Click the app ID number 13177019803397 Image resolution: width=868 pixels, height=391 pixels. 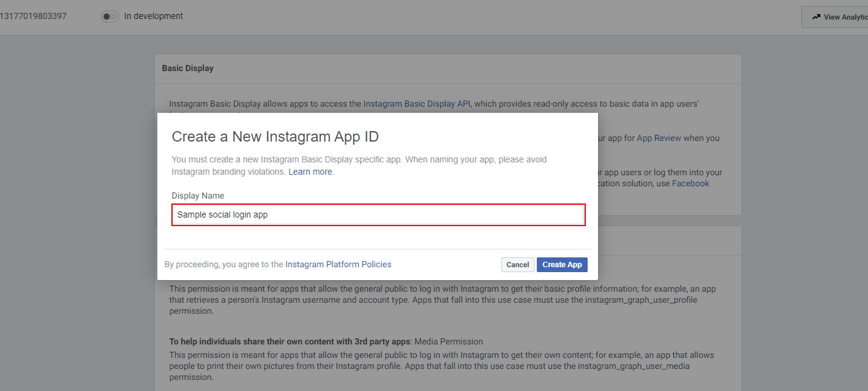tap(33, 17)
